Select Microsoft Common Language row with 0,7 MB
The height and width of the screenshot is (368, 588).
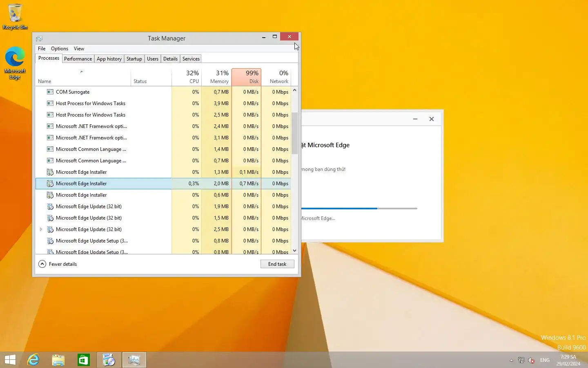point(163,161)
